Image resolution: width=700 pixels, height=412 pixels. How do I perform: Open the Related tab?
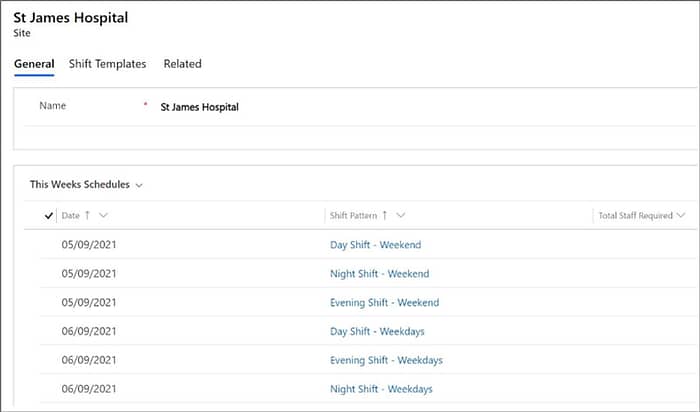click(183, 64)
